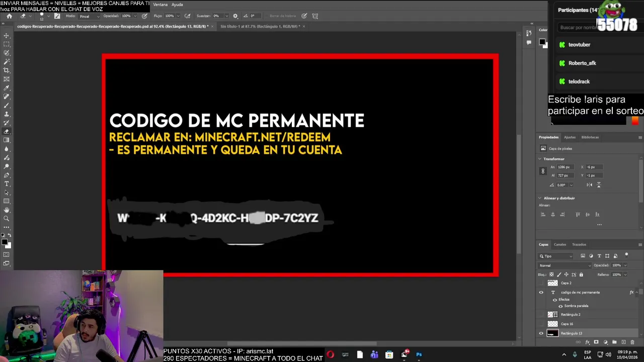Viewport: 644px width, 362px height.
Task: Open the Photoshop icon in the taskbar
Action: (x=419, y=354)
